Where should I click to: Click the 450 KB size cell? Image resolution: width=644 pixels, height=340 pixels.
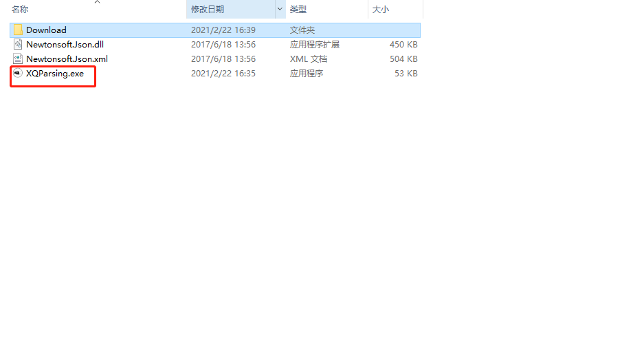(x=403, y=45)
